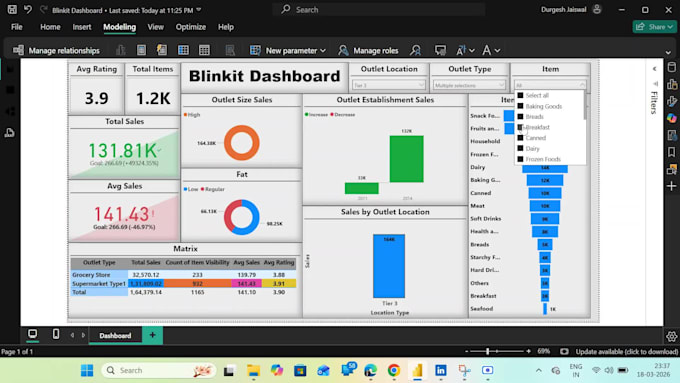This screenshot has height=383, width=680.
Task: Click the Update available status link
Action: (627, 352)
